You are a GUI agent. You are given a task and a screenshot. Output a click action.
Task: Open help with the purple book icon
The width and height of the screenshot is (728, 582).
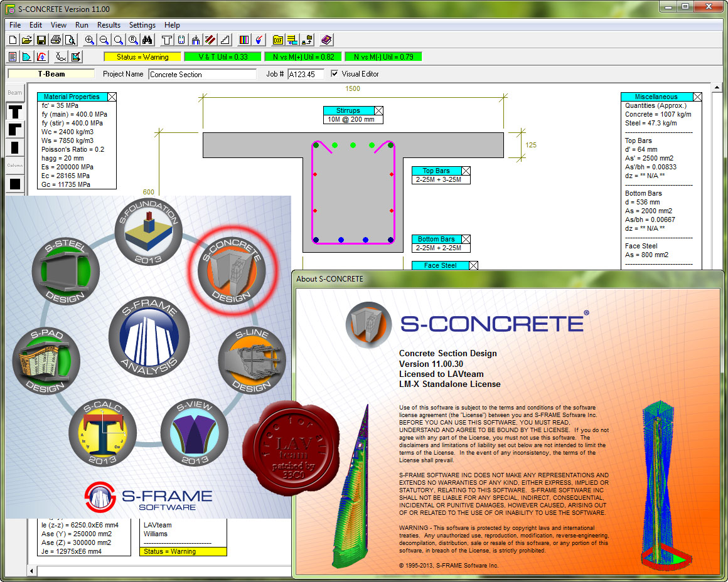tap(326, 40)
